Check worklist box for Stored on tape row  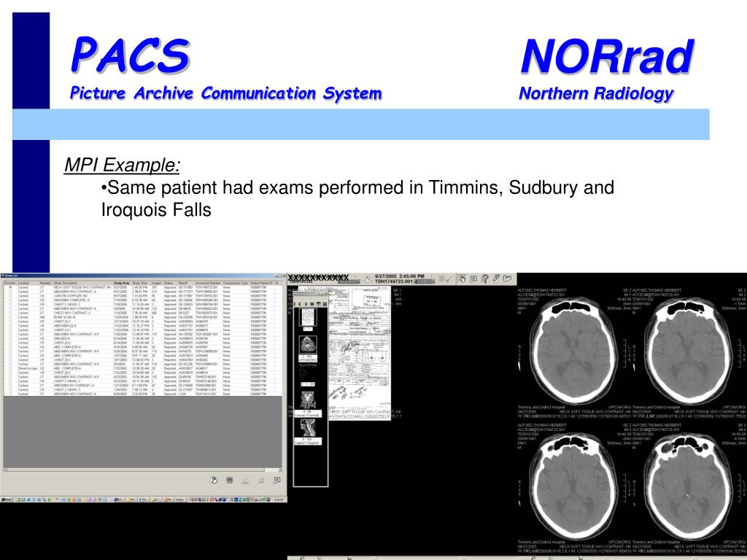(10, 368)
